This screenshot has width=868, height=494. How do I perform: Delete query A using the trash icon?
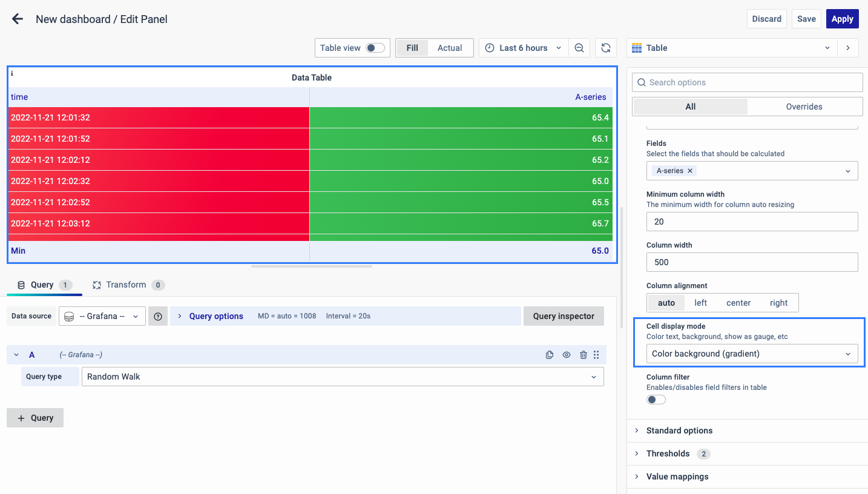(x=584, y=355)
